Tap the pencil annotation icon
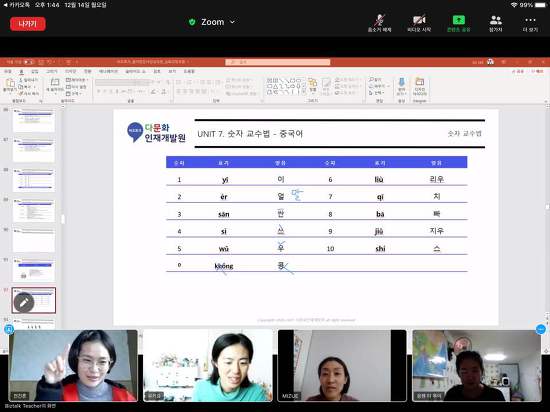This screenshot has width=550, height=412. (24, 302)
